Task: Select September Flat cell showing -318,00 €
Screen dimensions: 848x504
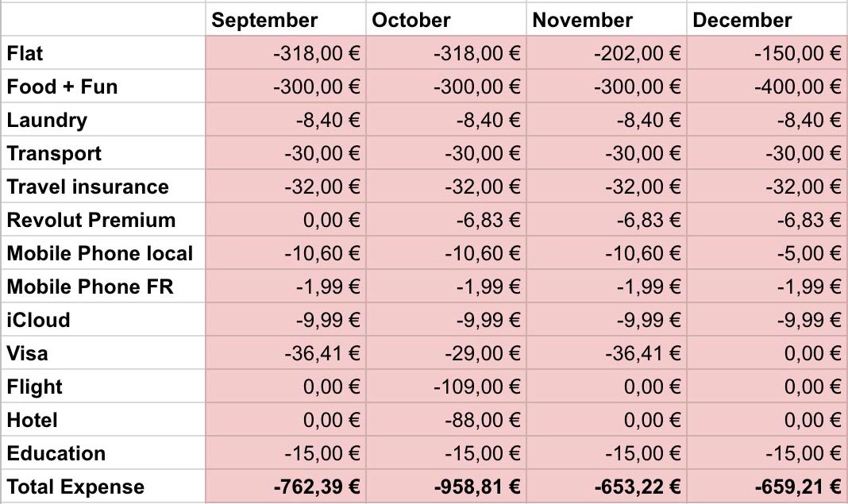Action: [x=286, y=53]
